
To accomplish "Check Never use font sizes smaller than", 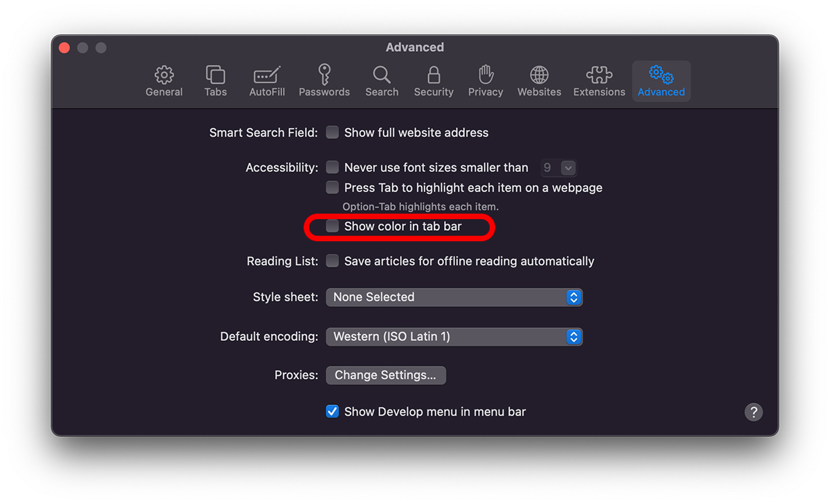I will (333, 167).
